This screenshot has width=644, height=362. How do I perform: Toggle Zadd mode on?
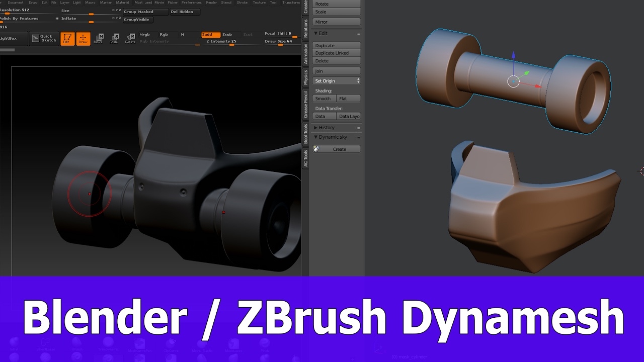click(x=211, y=35)
